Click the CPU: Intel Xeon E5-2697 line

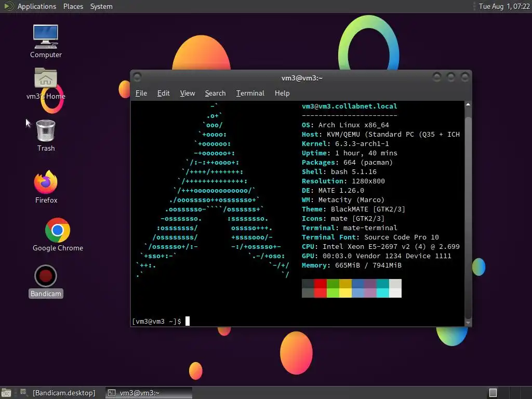pos(381,247)
